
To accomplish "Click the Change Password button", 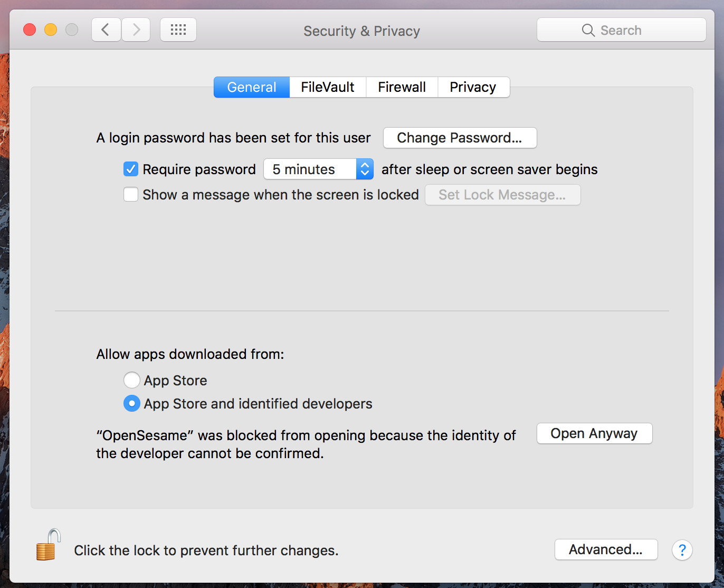I will (x=459, y=138).
